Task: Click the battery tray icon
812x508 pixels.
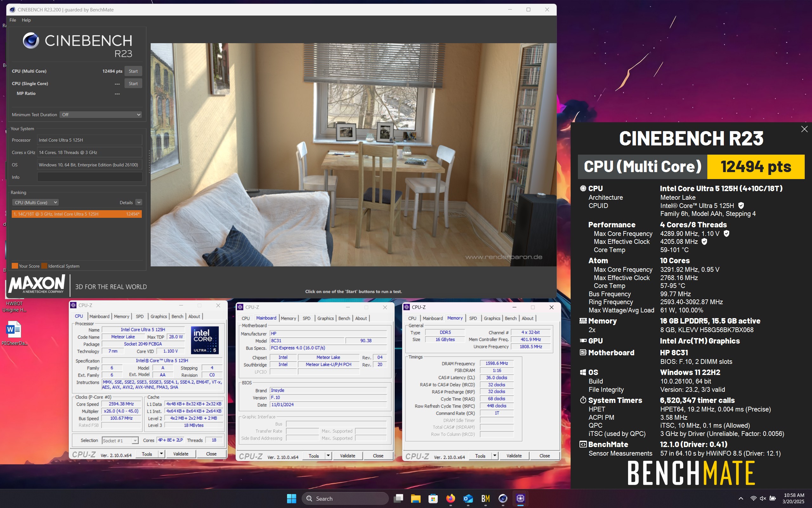Action: [x=772, y=498]
